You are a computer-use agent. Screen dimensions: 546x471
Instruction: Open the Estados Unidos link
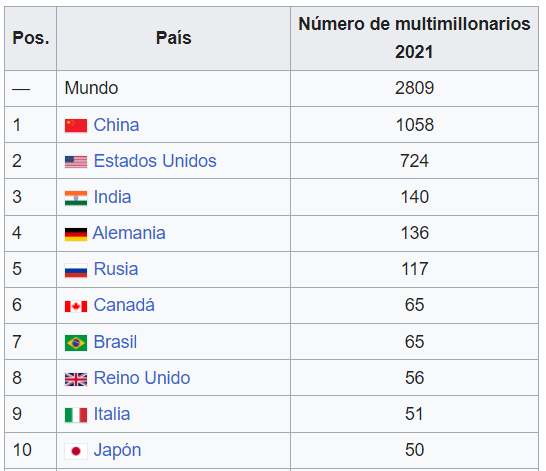click(155, 161)
